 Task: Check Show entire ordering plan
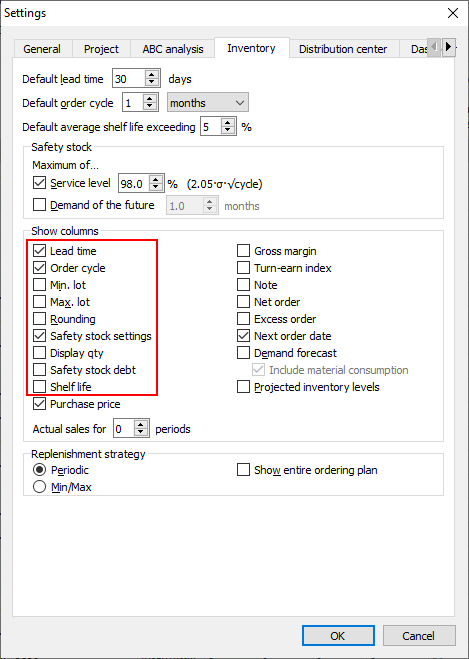(244, 470)
